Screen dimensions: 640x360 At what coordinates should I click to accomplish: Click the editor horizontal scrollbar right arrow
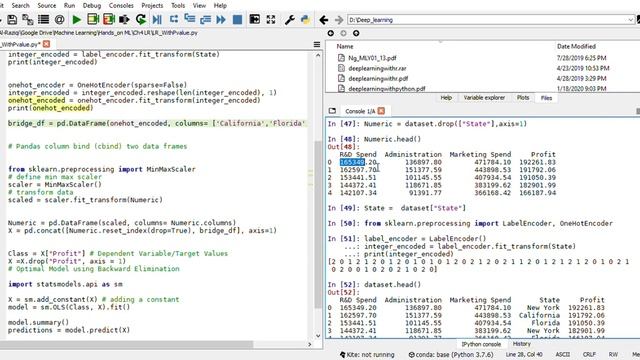click(309, 344)
